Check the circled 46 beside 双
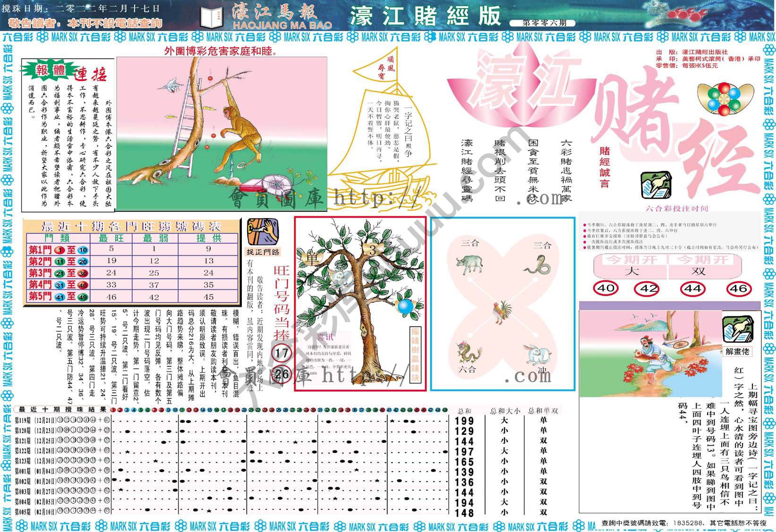Viewport: 776px width, 532px height. (x=738, y=289)
